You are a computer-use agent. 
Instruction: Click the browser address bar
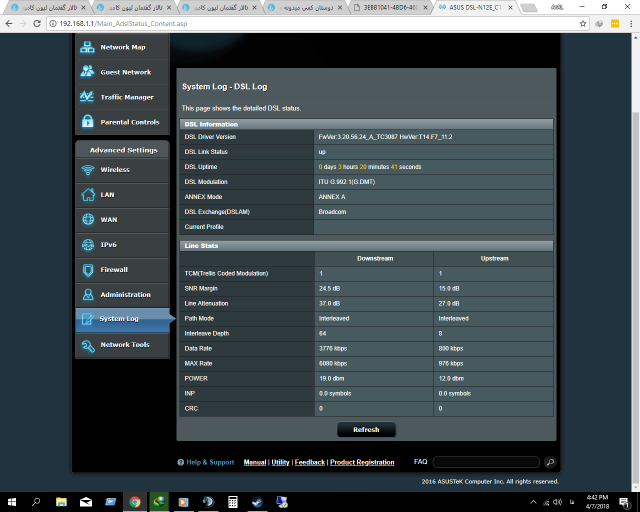coord(318,24)
